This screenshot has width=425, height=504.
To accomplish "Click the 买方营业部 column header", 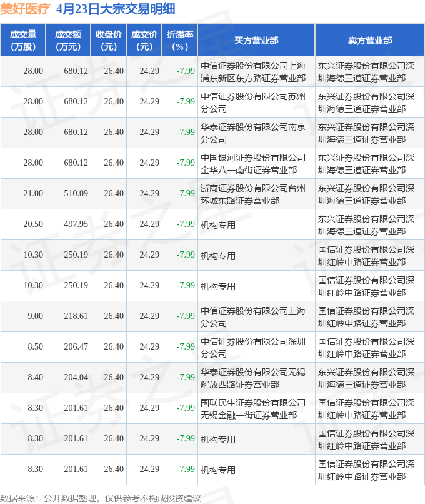I will [x=256, y=40].
